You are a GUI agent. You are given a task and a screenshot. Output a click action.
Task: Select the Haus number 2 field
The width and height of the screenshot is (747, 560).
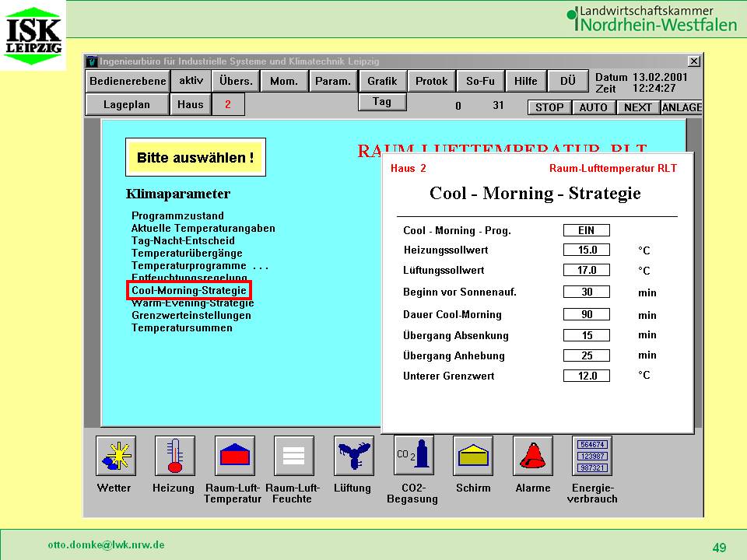pos(228,105)
